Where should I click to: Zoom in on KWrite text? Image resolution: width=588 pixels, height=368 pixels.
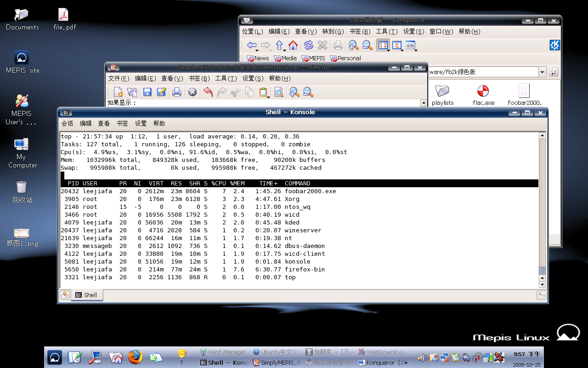coord(294,92)
